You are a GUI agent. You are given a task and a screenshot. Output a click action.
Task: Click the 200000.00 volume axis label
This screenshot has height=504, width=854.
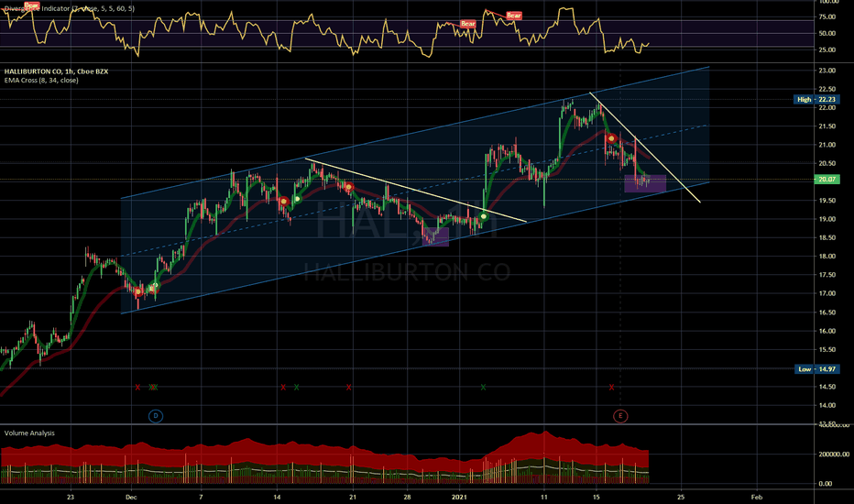point(834,454)
